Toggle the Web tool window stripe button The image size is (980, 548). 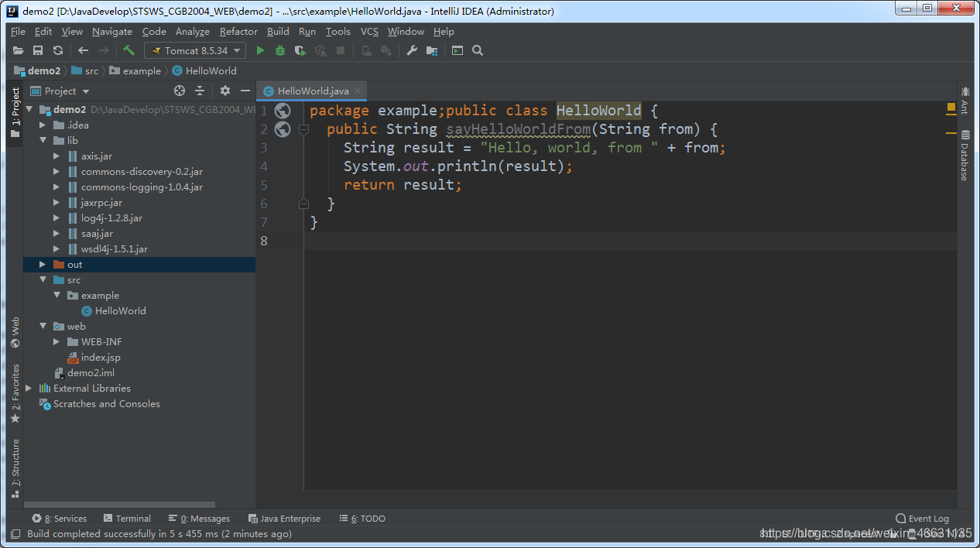15,332
